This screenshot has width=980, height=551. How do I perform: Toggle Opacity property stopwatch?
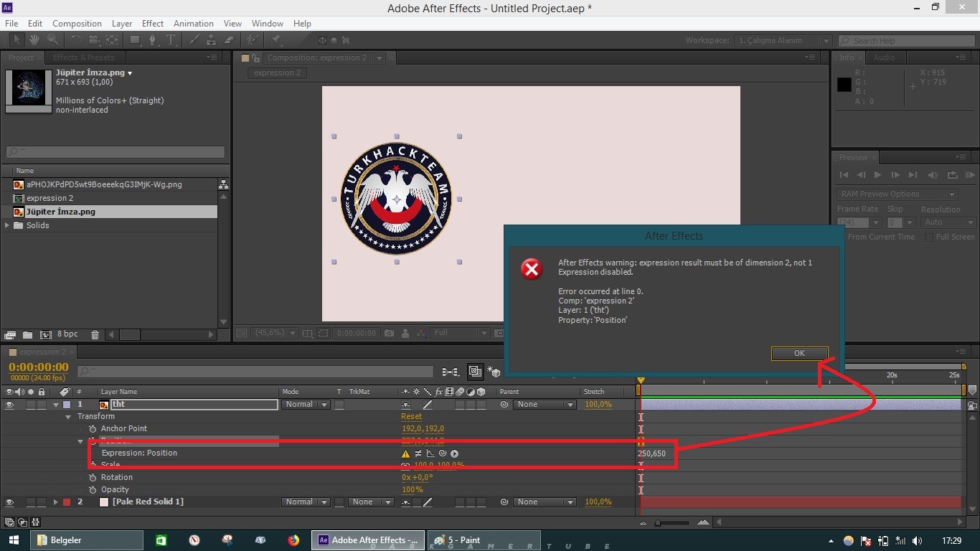93,489
